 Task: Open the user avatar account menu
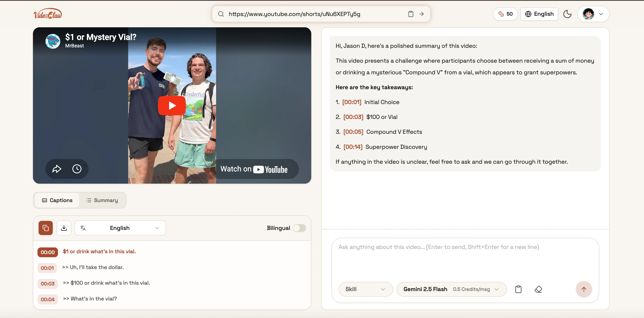593,14
